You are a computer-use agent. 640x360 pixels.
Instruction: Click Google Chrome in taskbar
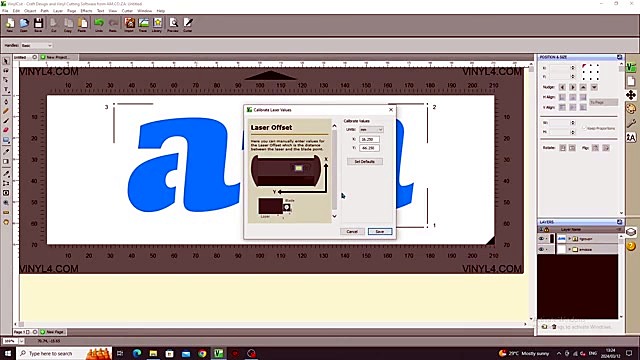point(202,353)
